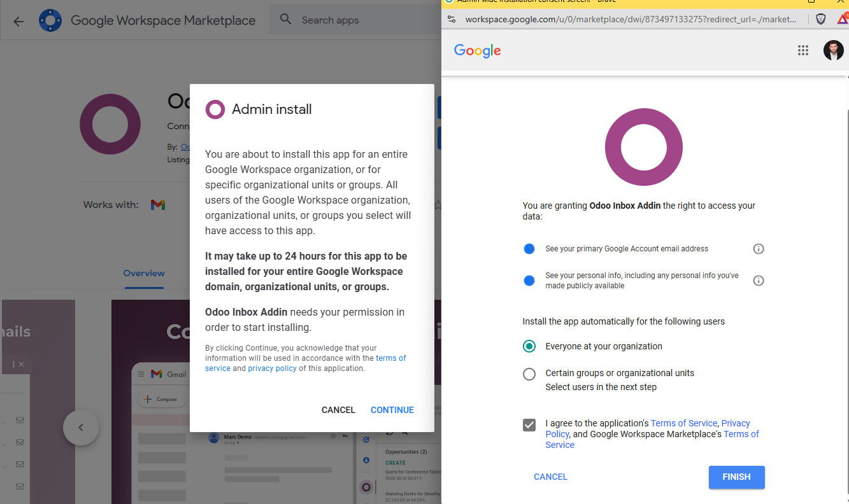This screenshot has height=504, width=849.
Task: Select Everyone at your organization radio
Action: pos(529,346)
